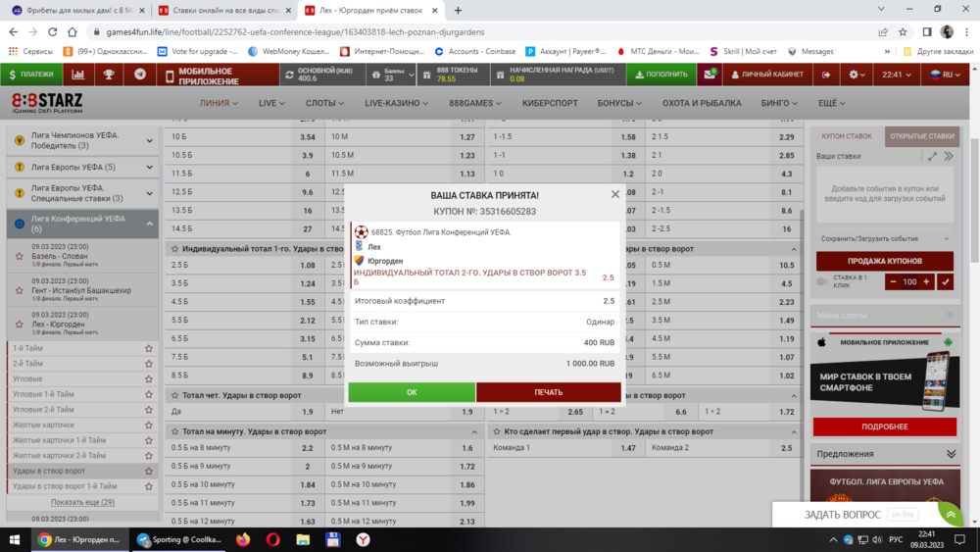Open the LIVE dropdown menu
Screen dimensions: 980x552
(x=271, y=103)
